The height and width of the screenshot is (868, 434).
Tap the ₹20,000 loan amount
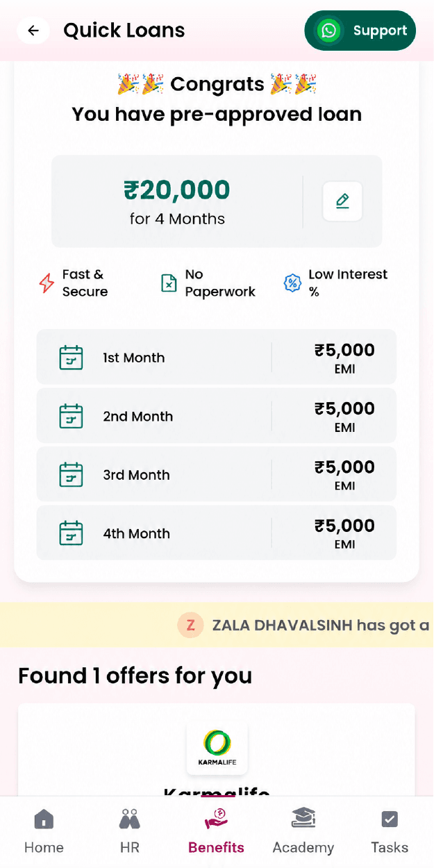[x=177, y=190]
